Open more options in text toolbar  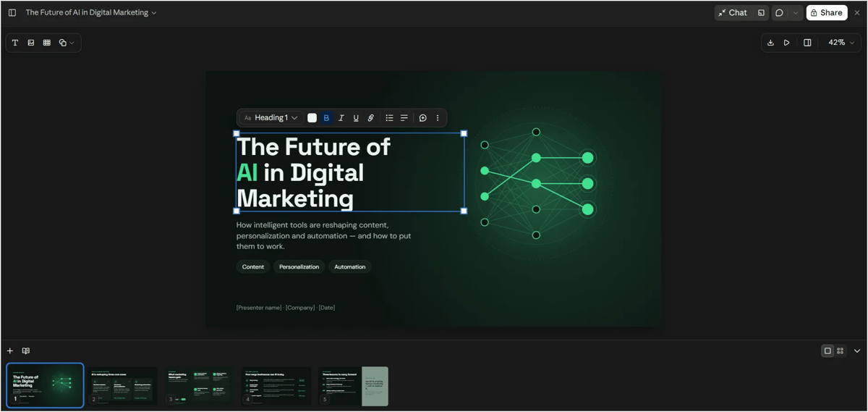[438, 118]
